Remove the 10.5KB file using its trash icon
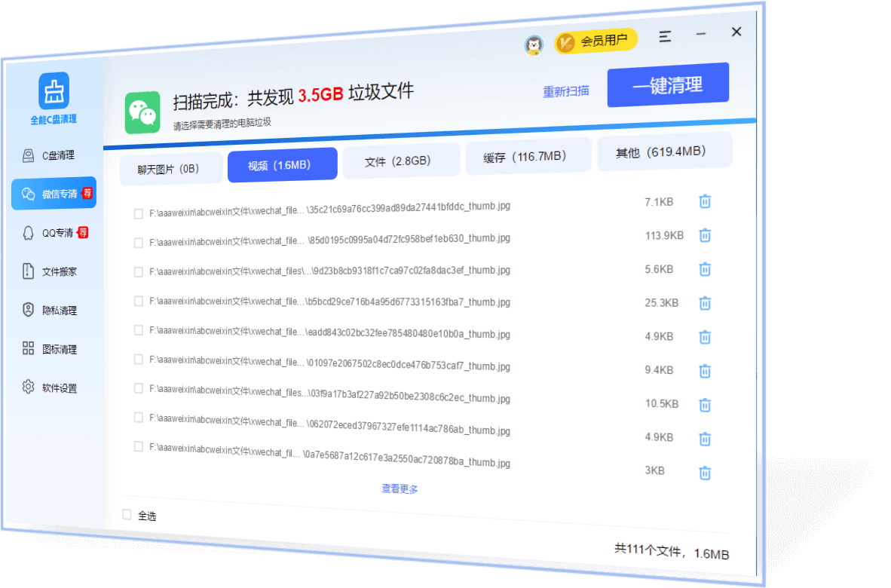This screenshot has height=588, width=891. coord(705,405)
